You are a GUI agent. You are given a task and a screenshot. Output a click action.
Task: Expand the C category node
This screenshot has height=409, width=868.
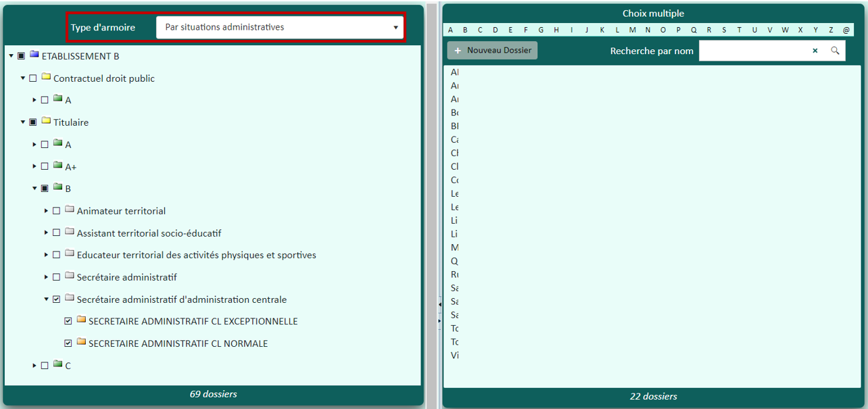point(34,366)
